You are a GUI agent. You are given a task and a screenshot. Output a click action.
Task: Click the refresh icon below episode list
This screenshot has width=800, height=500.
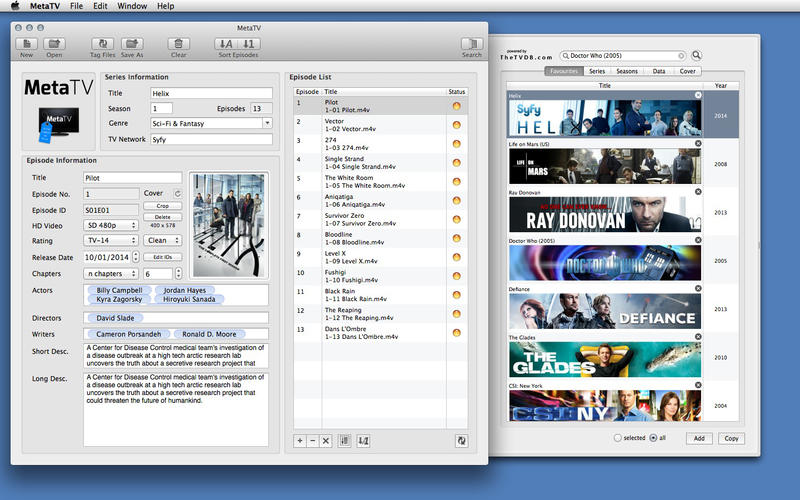(461, 441)
